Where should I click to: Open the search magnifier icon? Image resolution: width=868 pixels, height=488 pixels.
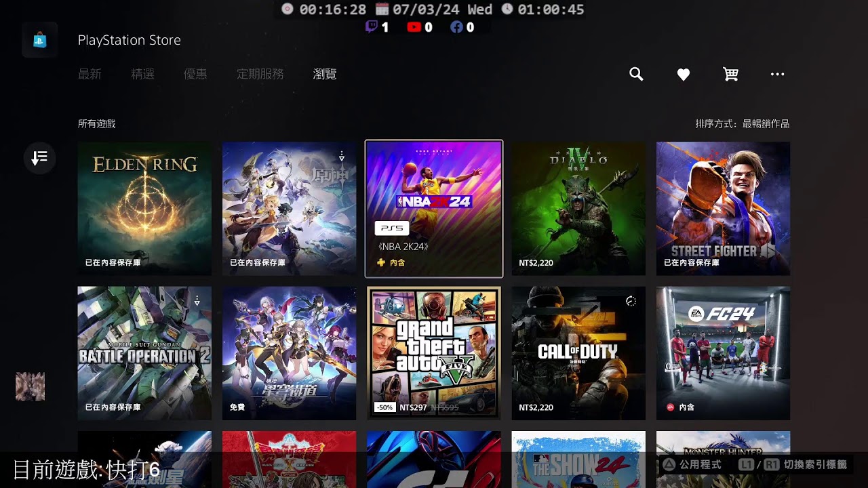(x=636, y=75)
